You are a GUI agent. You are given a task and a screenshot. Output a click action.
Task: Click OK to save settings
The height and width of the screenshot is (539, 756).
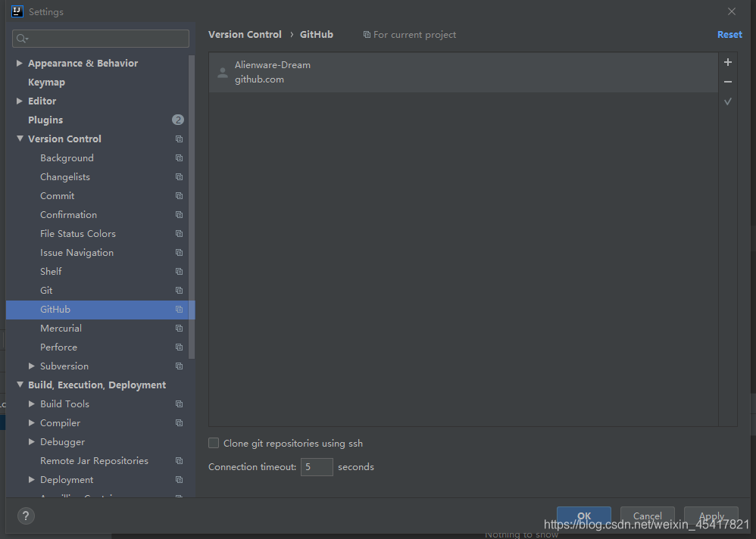click(x=584, y=516)
